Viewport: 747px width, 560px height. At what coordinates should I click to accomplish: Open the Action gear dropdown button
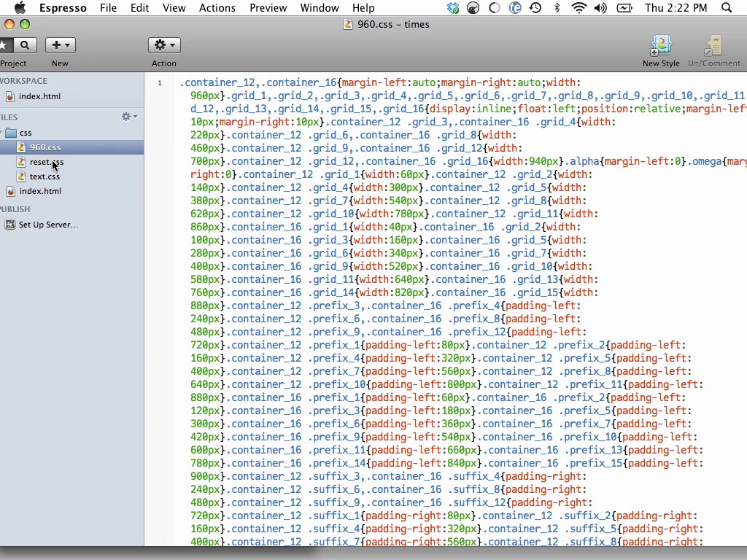[164, 45]
